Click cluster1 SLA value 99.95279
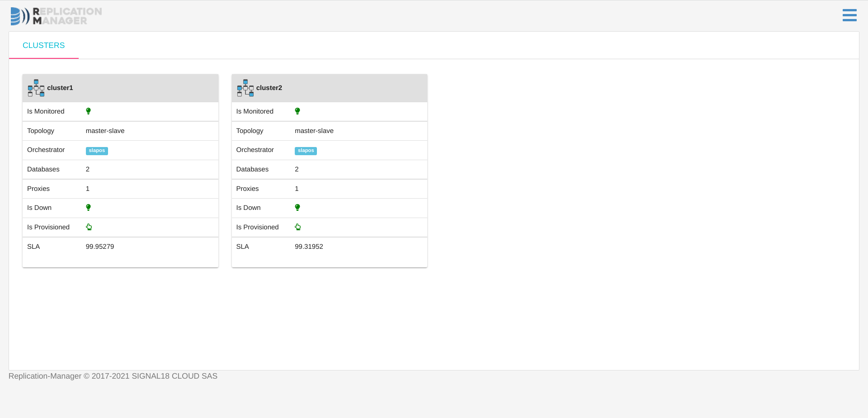This screenshot has width=868, height=418. (x=100, y=247)
